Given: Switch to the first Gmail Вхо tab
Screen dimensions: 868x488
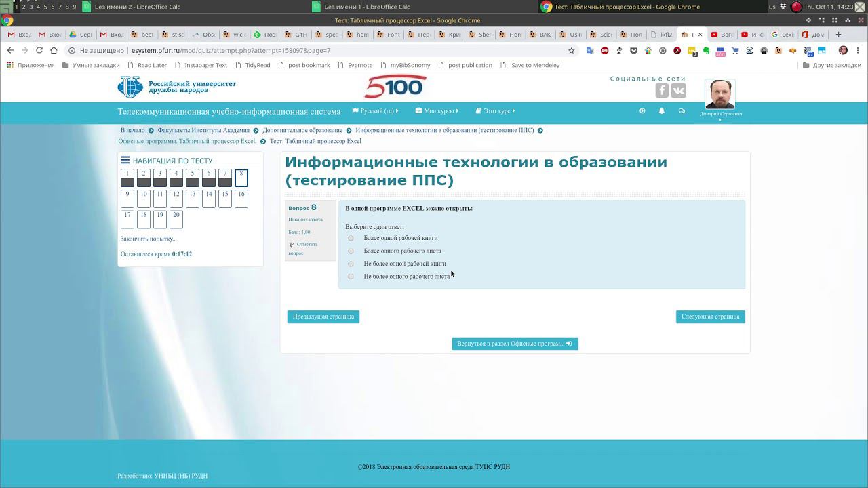Looking at the screenshot, I should [20, 35].
